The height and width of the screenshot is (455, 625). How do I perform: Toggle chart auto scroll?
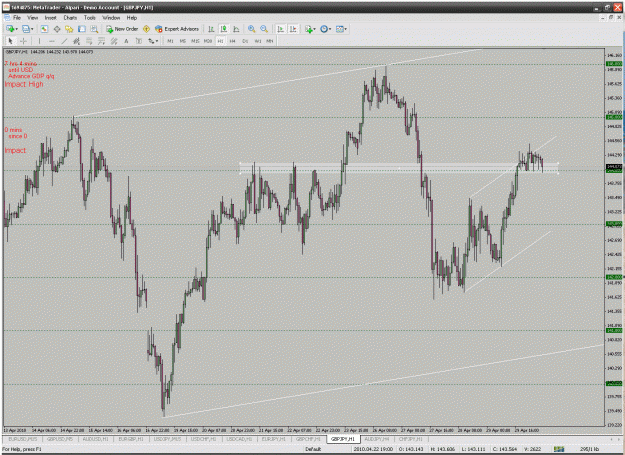coord(281,29)
